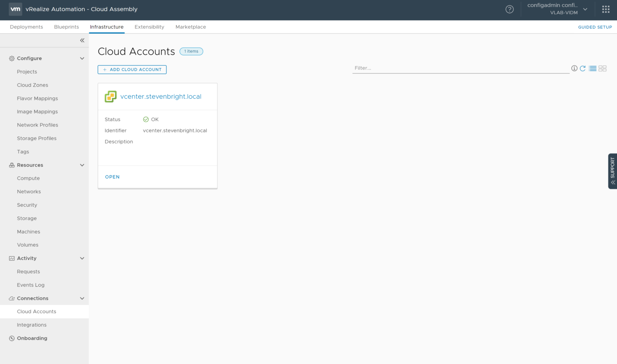617x364 pixels.
Task: Expand the SUPPORT side panel
Action: point(612,171)
